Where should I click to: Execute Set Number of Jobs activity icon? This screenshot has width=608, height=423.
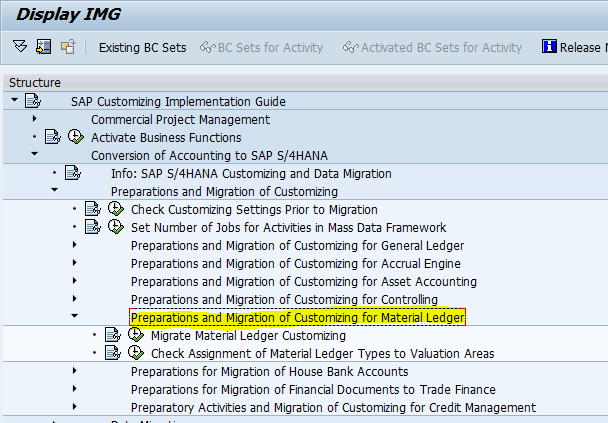(x=115, y=227)
